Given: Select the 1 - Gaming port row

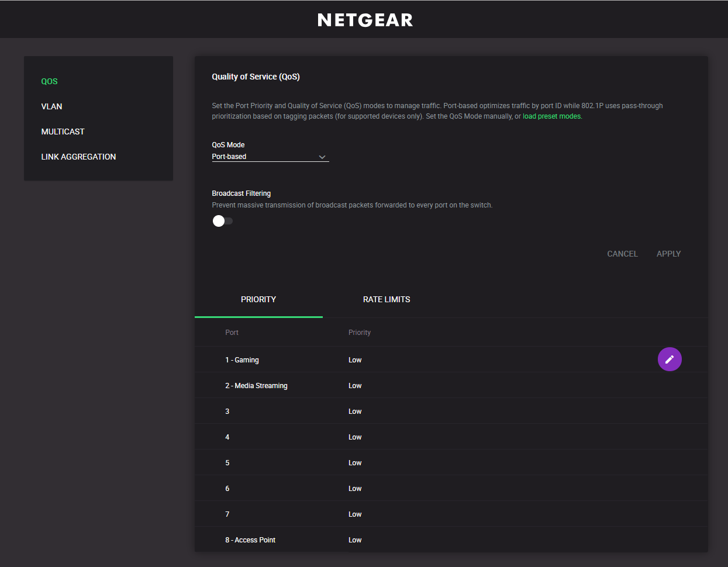Looking at the screenshot, I should click(x=451, y=359).
